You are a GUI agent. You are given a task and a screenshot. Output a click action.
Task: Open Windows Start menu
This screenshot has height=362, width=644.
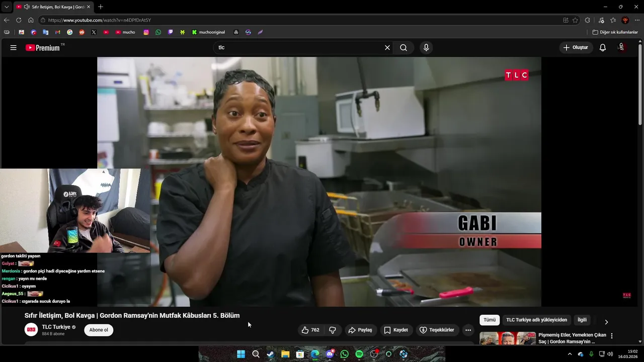click(x=241, y=354)
